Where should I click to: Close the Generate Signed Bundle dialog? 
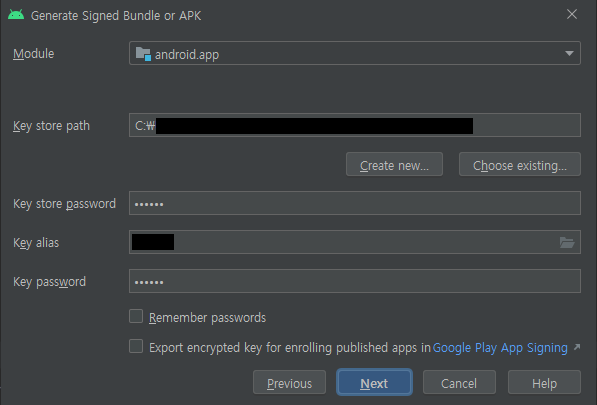point(572,14)
